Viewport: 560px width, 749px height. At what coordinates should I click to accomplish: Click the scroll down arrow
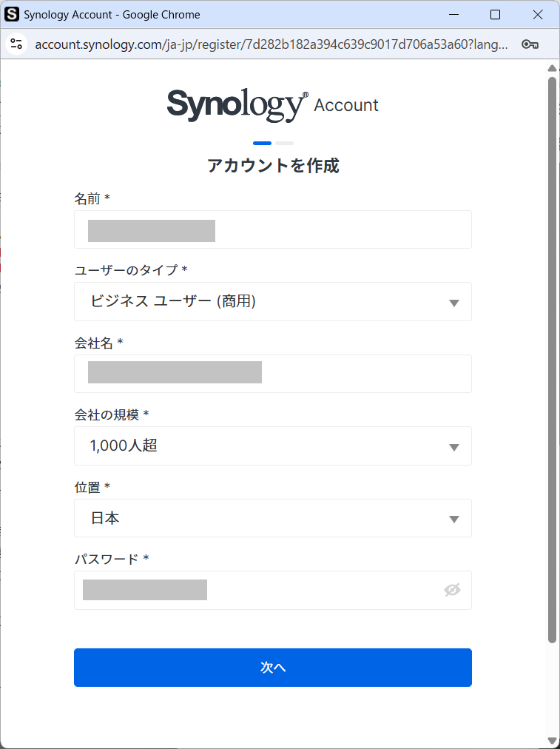coord(552,740)
